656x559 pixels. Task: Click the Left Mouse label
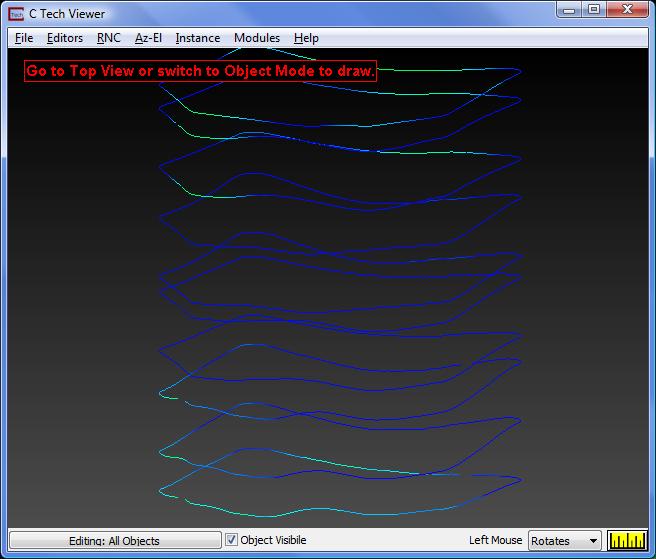tap(495, 540)
